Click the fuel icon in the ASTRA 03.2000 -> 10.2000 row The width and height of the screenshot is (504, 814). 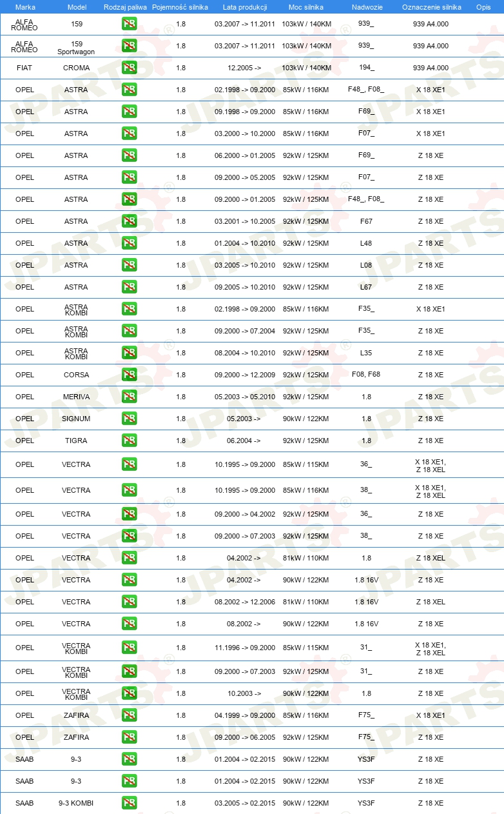point(129,134)
